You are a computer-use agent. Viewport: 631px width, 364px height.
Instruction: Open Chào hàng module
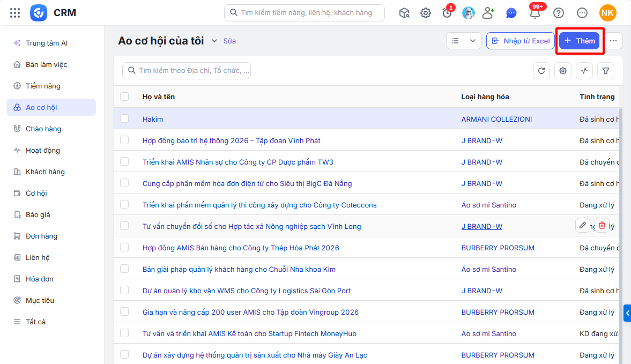[51, 129]
